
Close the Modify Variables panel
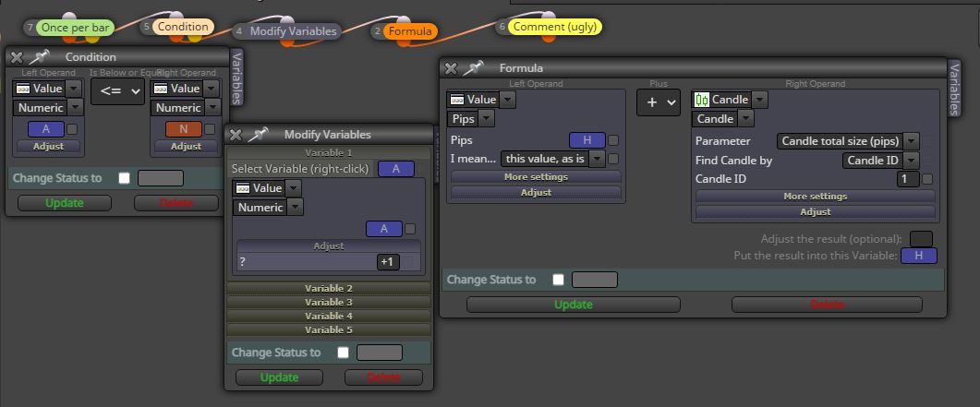236,135
